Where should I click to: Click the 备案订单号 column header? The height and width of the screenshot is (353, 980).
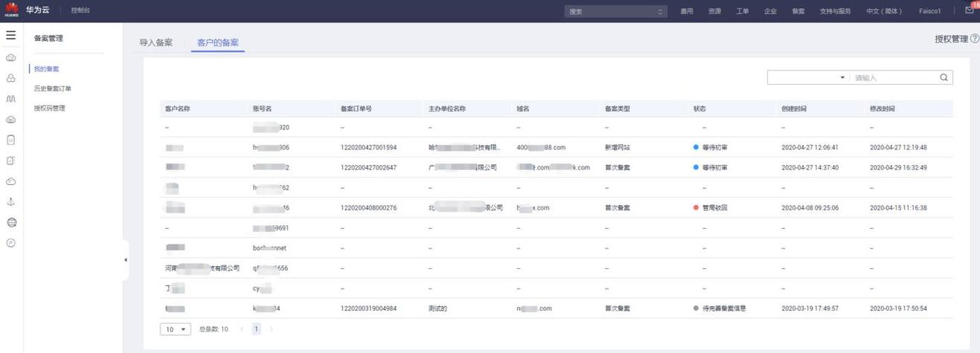point(356,109)
